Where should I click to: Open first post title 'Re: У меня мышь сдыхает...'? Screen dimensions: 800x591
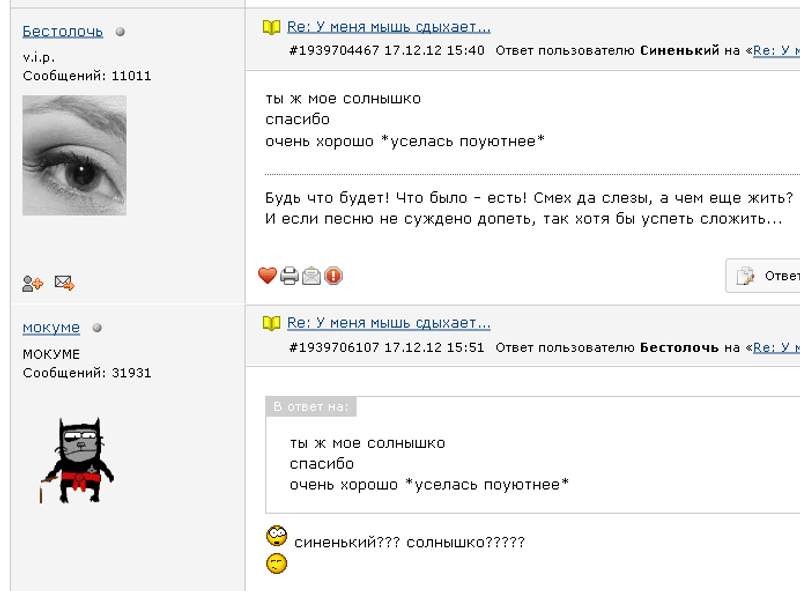point(388,27)
